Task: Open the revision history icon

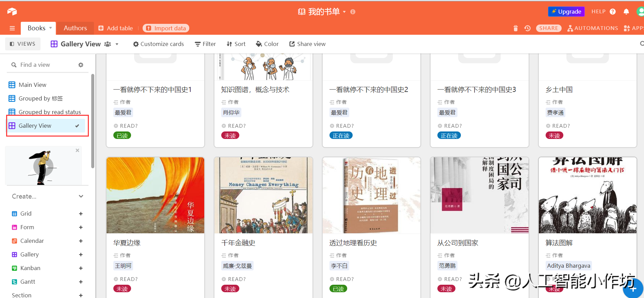Action: click(528, 28)
